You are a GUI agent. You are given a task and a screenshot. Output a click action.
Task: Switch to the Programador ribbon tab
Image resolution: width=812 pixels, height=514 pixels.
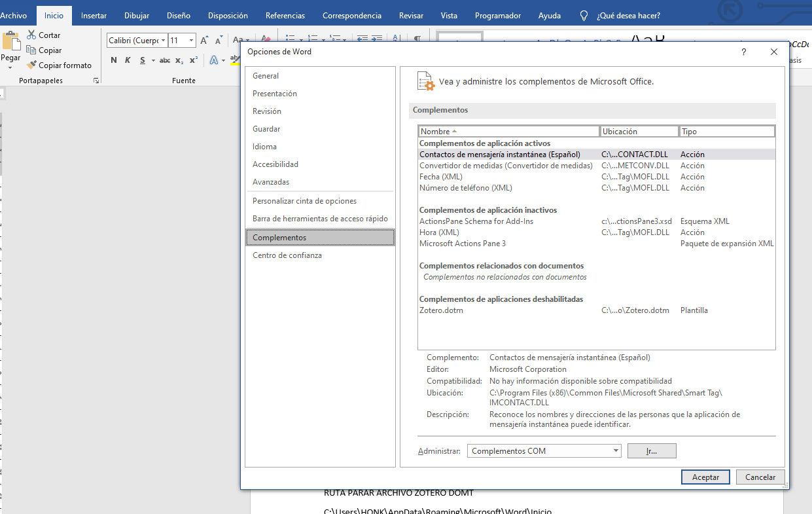pyautogui.click(x=498, y=15)
